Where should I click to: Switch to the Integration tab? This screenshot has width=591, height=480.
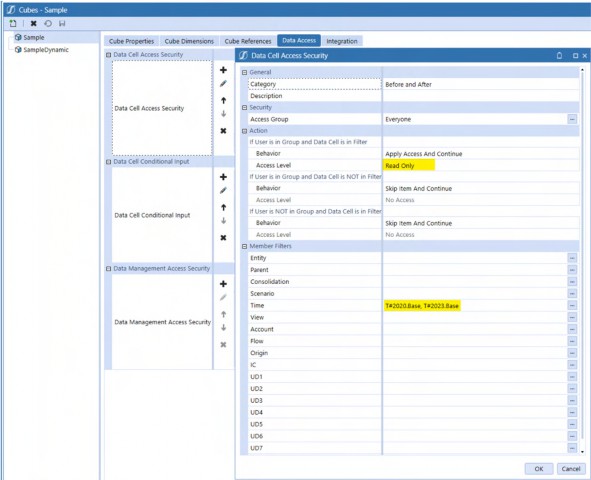[342, 41]
